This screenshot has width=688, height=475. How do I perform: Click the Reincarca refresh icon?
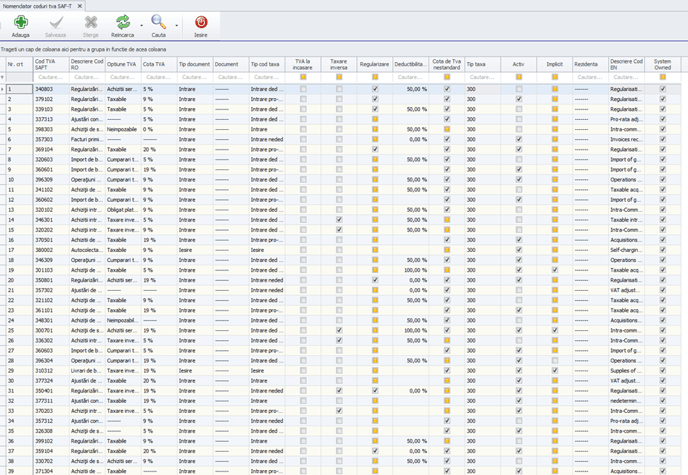122,21
